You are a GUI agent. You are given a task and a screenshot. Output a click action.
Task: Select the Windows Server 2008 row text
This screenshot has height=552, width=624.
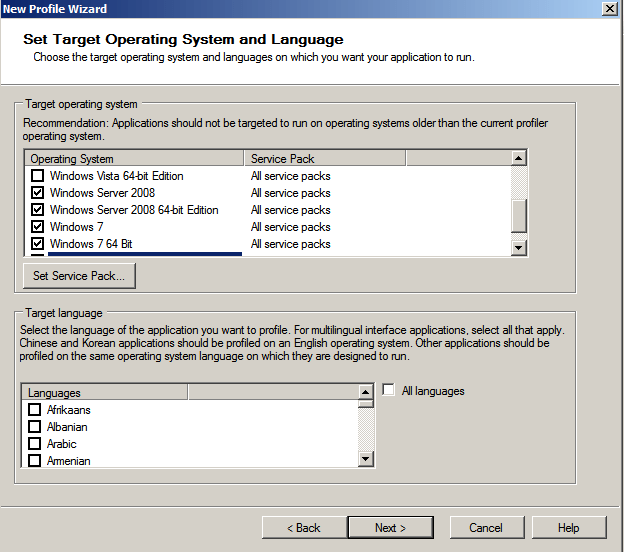coord(102,193)
